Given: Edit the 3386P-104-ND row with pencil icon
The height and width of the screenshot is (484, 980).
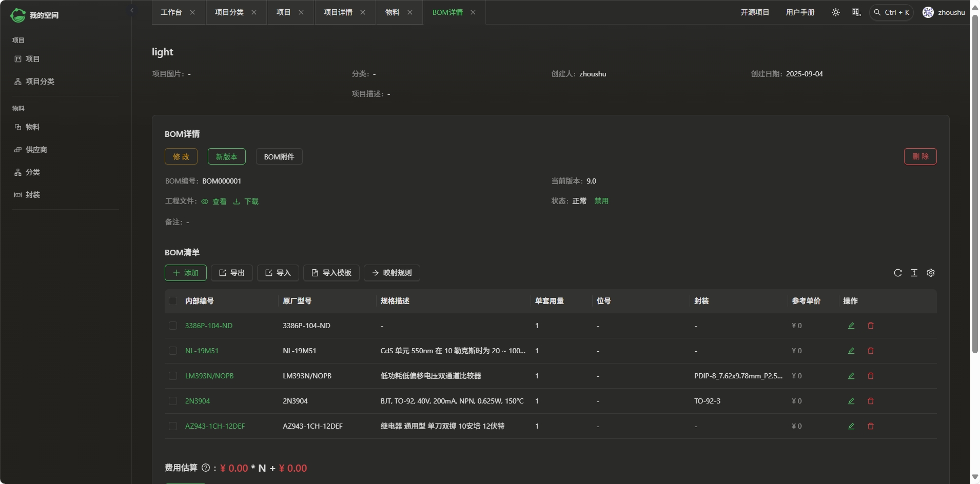Looking at the screenshot, I should coord(851,326).
